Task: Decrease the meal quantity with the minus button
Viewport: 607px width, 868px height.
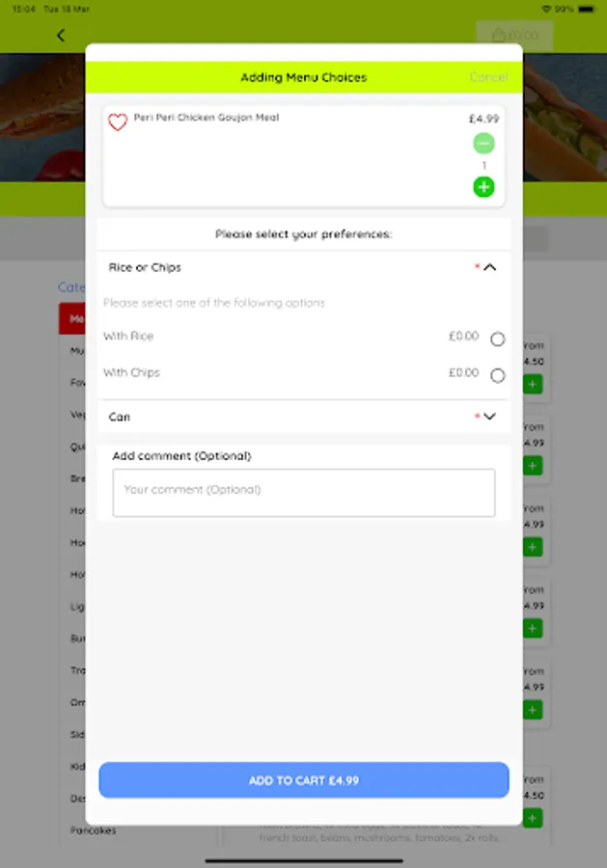Action: click(x=483, y=142)
